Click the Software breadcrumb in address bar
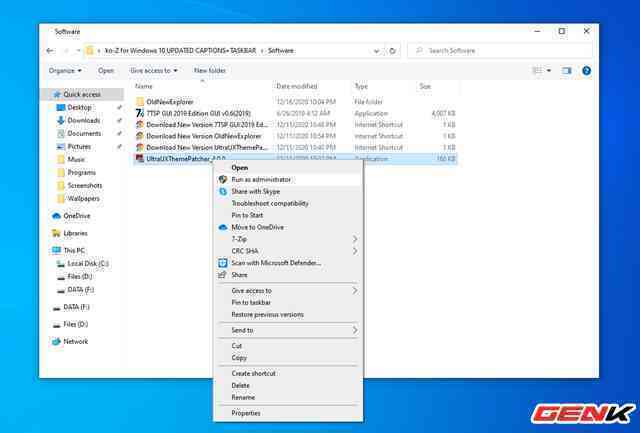 tap(281, 51)
